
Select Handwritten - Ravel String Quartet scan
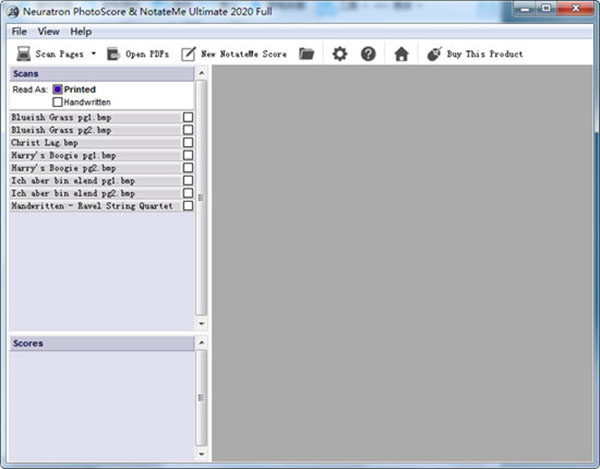point(95,205)
